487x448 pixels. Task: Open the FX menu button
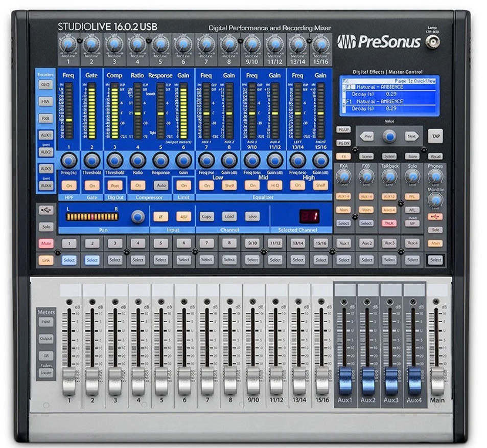(343, 156)
